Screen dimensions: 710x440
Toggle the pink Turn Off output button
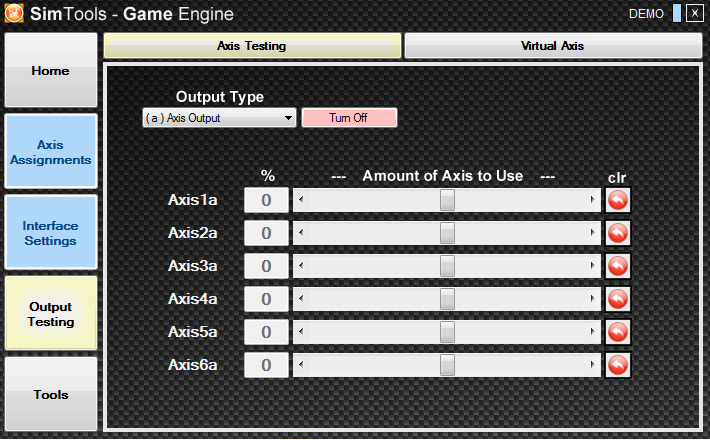(x=349, y=118)
